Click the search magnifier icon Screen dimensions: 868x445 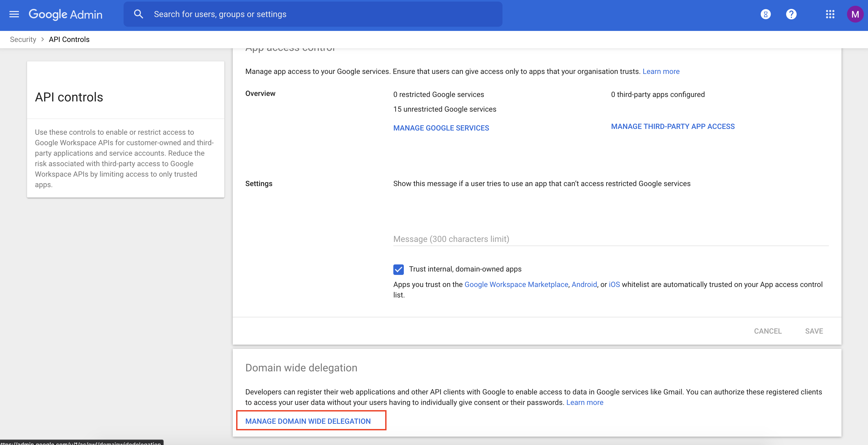pos(139,14)
